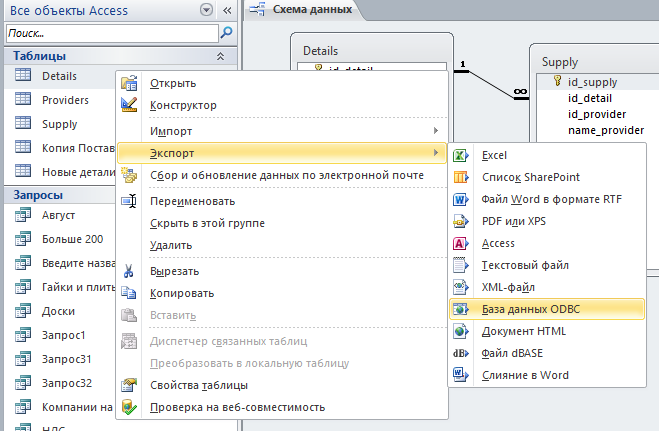The height and width of the screenshot is (431, 659).
Task: Click the web compatibility check icon
Action: 129,407
